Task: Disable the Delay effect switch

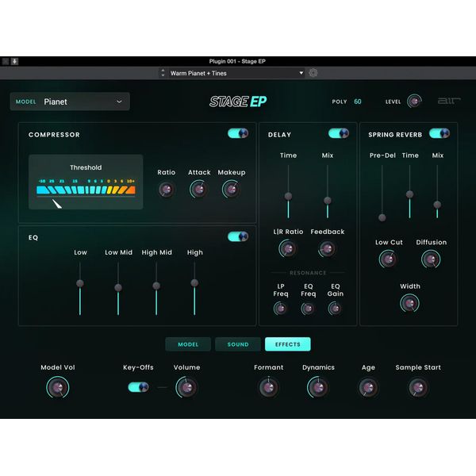Action: (x=339, y=133)
